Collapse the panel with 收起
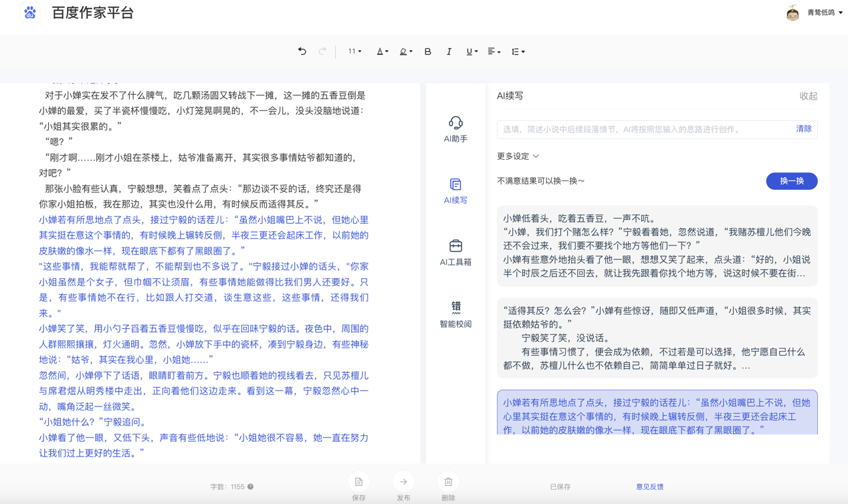The height and width of the screenshot is (504, 848). (809, 96)
